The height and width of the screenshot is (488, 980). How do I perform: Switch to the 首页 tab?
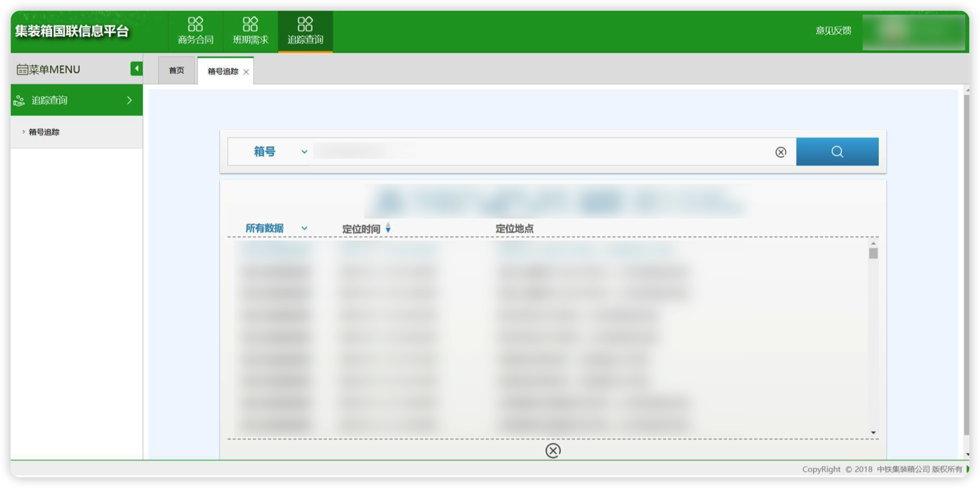(175, 70)
